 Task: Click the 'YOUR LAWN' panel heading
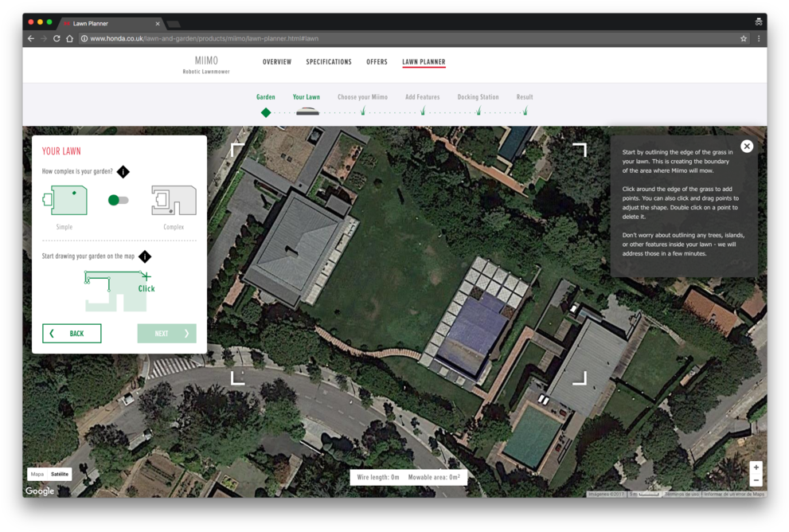point(61,151)
